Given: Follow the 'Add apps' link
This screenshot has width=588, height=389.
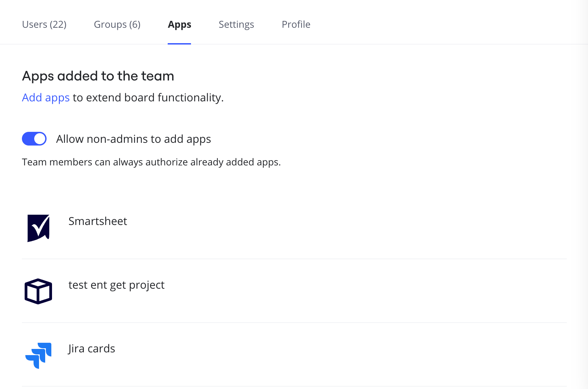Looking at the screenshot, I should point(46,98).
